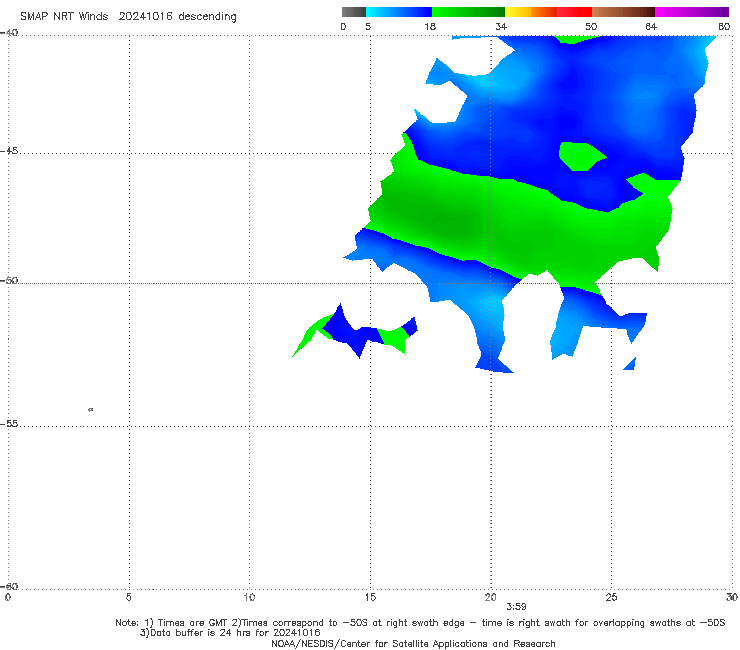Click the longitude axis label "20"
The image size is (740, 650).
pyautogui.click(x=490, y=597)
